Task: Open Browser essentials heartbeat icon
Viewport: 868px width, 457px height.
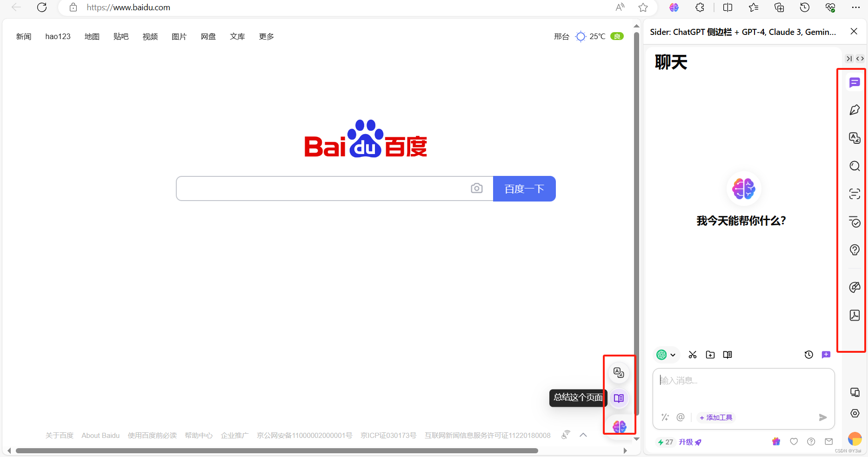Action: pyautogui.click(x=830, y=7)
